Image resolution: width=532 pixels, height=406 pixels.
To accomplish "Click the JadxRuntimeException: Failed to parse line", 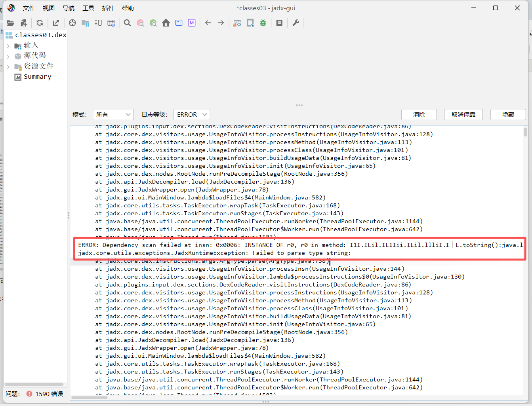I will pyautogui.click(x=214, y=253).
